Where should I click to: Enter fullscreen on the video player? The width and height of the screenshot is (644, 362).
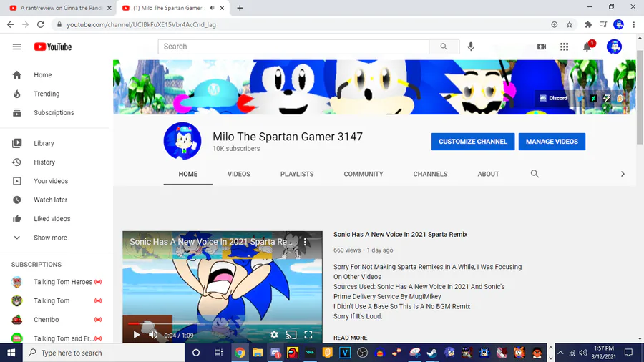click(x=308, y=336)
